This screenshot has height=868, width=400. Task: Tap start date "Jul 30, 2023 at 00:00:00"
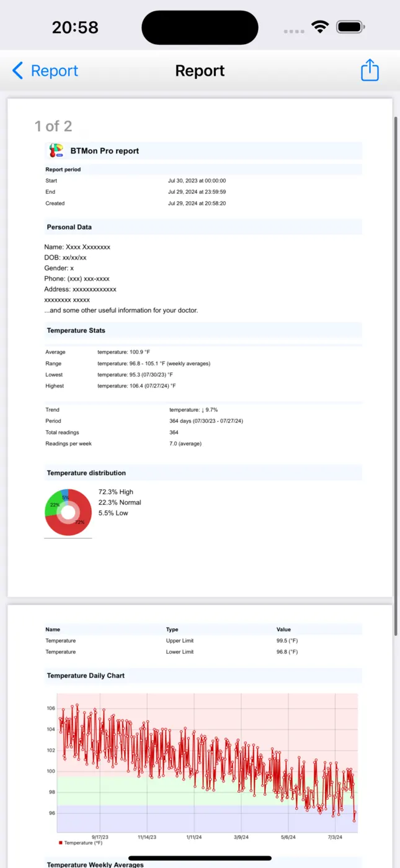[197, 181]
